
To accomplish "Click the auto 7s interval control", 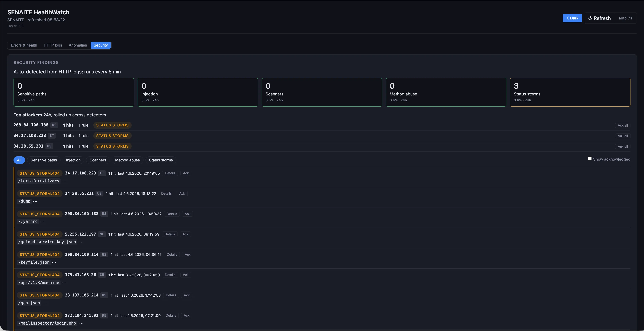I will coord(625,18).
